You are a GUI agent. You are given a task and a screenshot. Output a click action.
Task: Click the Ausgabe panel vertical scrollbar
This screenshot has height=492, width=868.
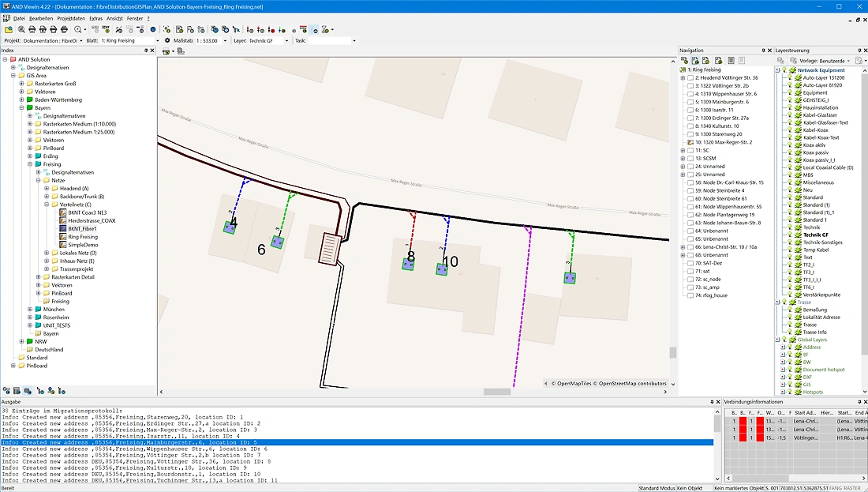click(717, 445)
